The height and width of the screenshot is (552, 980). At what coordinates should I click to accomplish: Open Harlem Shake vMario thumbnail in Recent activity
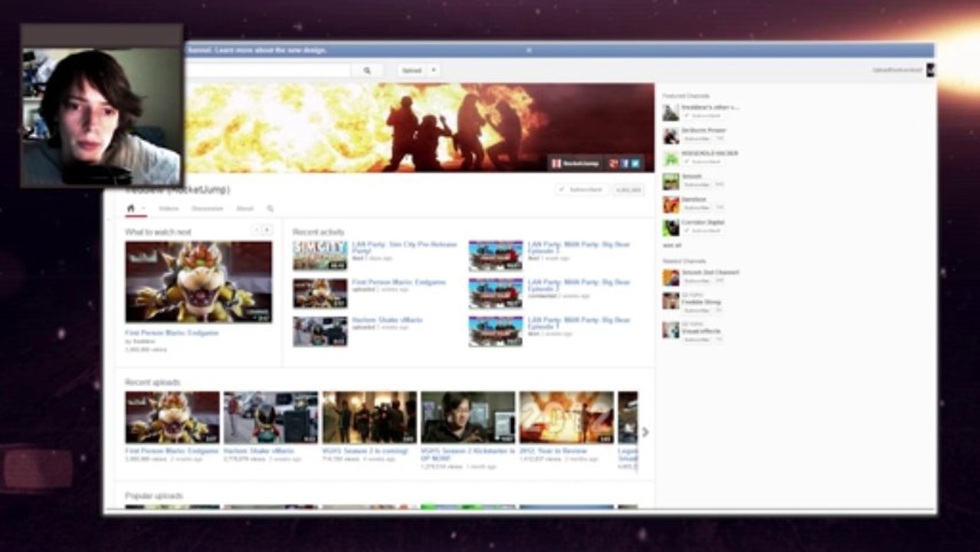(x=320, y=331)
